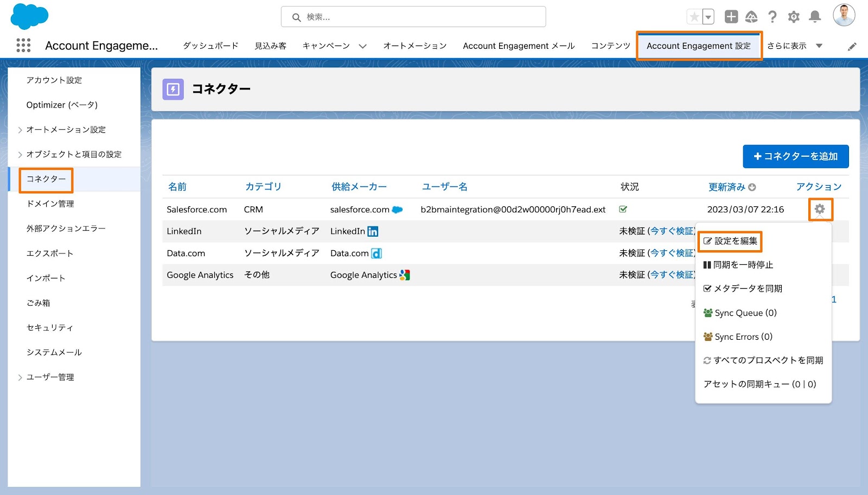
Task: Click the connector page header icon
Action: [173, 89]
